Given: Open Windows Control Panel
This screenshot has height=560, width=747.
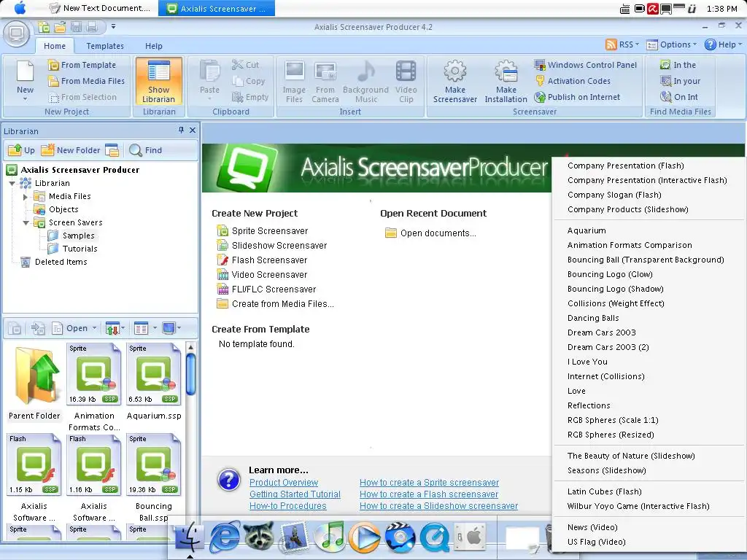Looking at the screenshot, I should (x=586, y=65).
